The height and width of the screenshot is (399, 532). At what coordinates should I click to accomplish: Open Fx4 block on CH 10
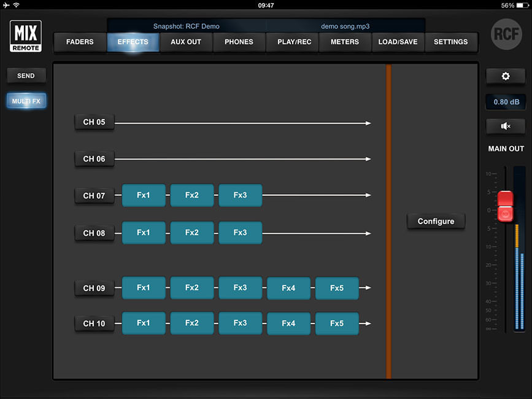[288, 323]
